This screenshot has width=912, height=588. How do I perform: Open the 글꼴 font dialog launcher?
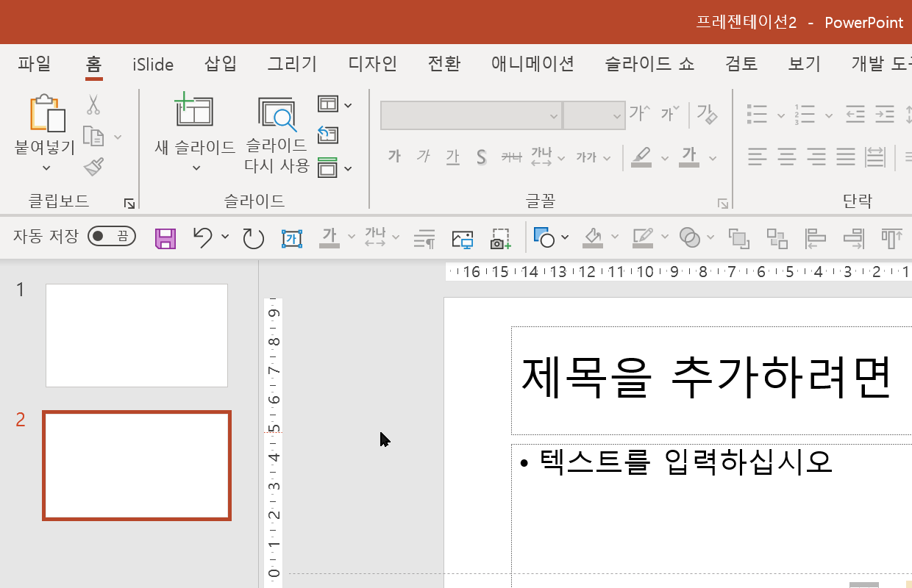pyautogui.click(x=723, y=204)
